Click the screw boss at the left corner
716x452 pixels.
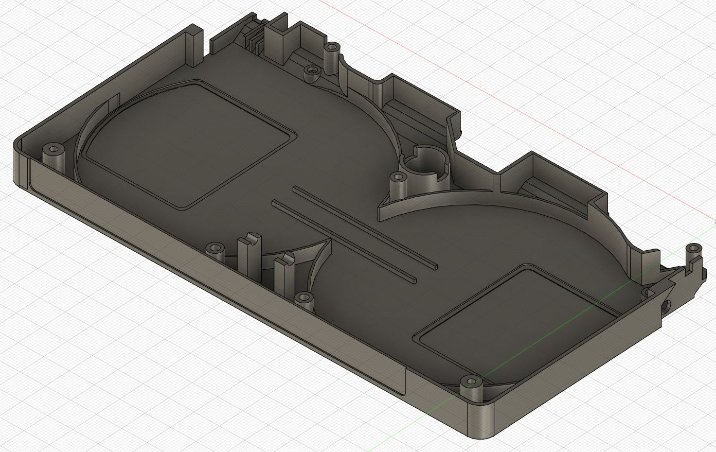click(51, 153)
